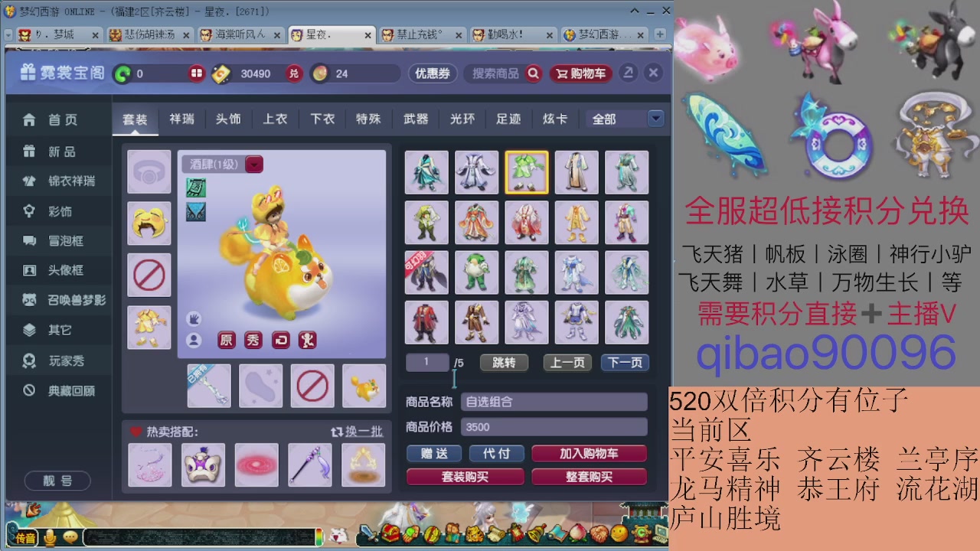Screen dimensions: 980x551
Task: Expand the 全部 filter dropdown
Action: [655, 119]
